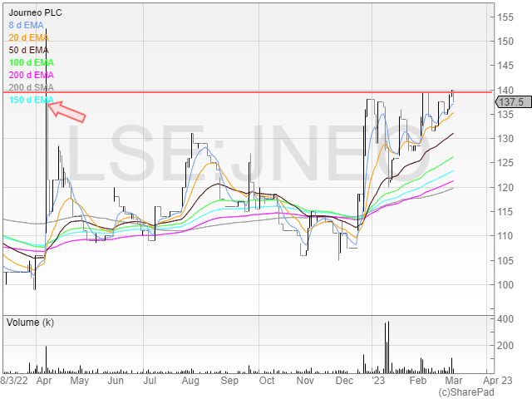This screenshot has height=399, width=532.
Task: Click the 150 price axis label
Action: tap(505, 42)
